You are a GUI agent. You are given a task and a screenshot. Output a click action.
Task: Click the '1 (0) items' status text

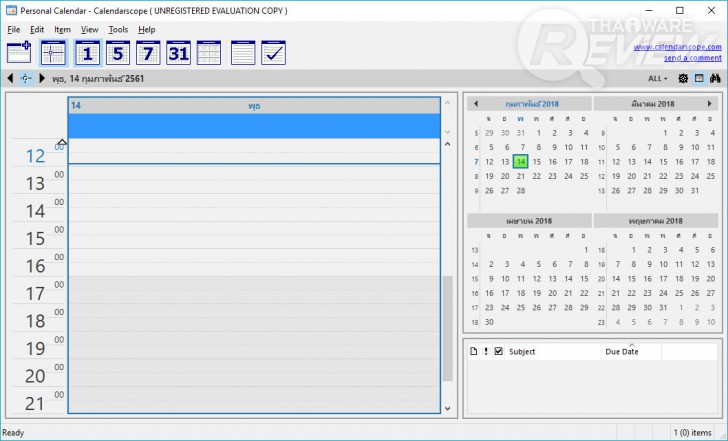[x=693, y=433]
